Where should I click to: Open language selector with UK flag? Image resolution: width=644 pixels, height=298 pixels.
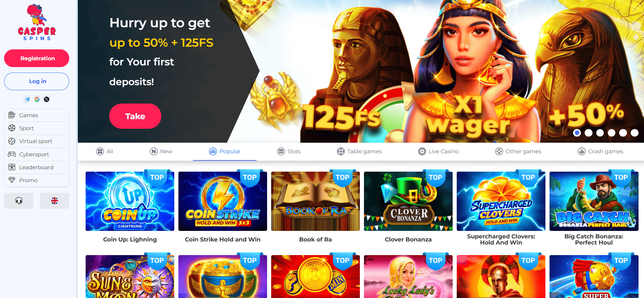click(55, 201)
